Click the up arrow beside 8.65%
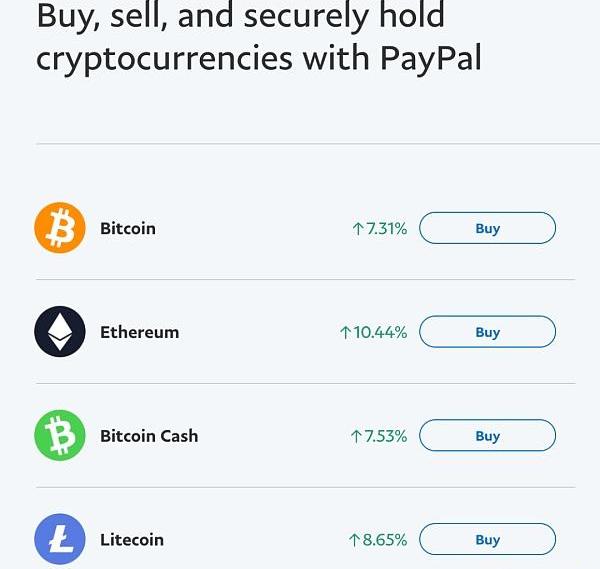The width and height of the screenshot is (600, 569). (x=354, y=540)
